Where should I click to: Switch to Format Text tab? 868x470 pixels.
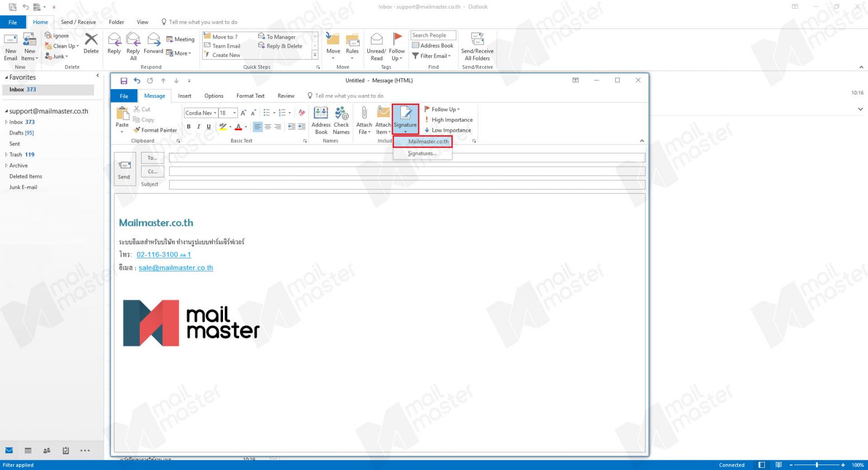[250, 96]
